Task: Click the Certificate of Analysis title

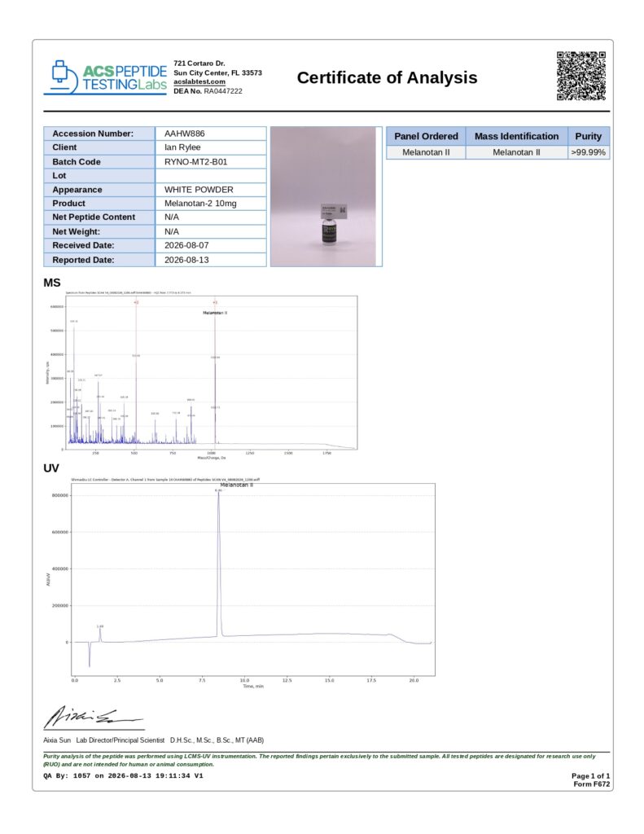Action: tap(387, 77)
